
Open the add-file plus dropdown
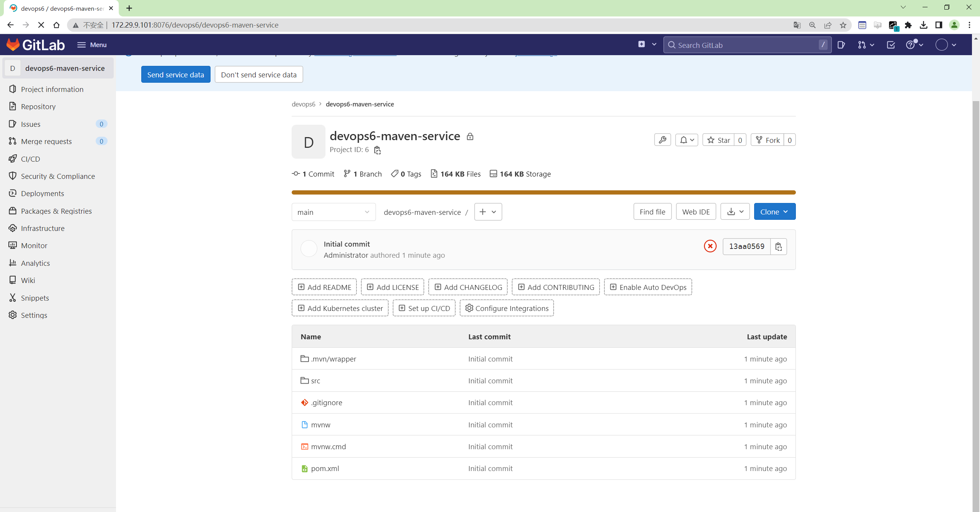tap(488, 212)
